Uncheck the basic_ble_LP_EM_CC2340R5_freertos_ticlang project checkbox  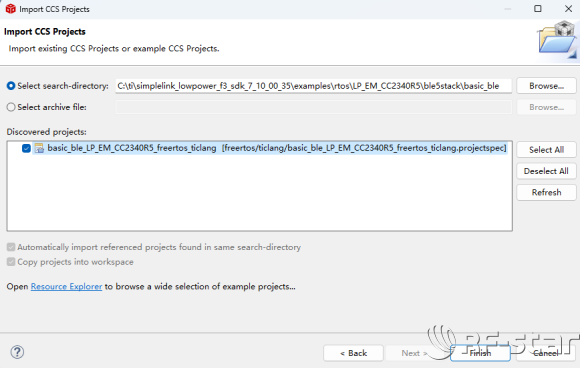(x=26, y=148)
